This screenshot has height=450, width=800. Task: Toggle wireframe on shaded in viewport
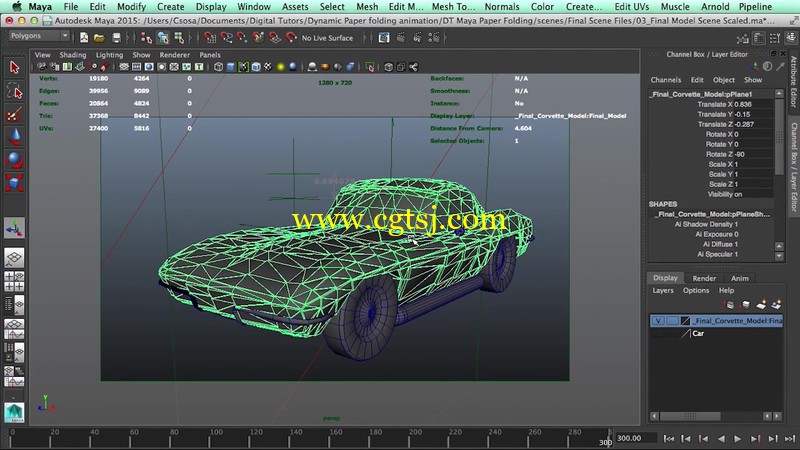(256, 67)
